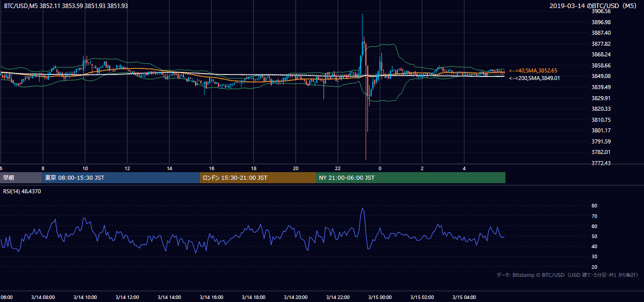The image size is (644, 302).
Task: Click price axis label 3772.43
Action: tap(601, 163)
